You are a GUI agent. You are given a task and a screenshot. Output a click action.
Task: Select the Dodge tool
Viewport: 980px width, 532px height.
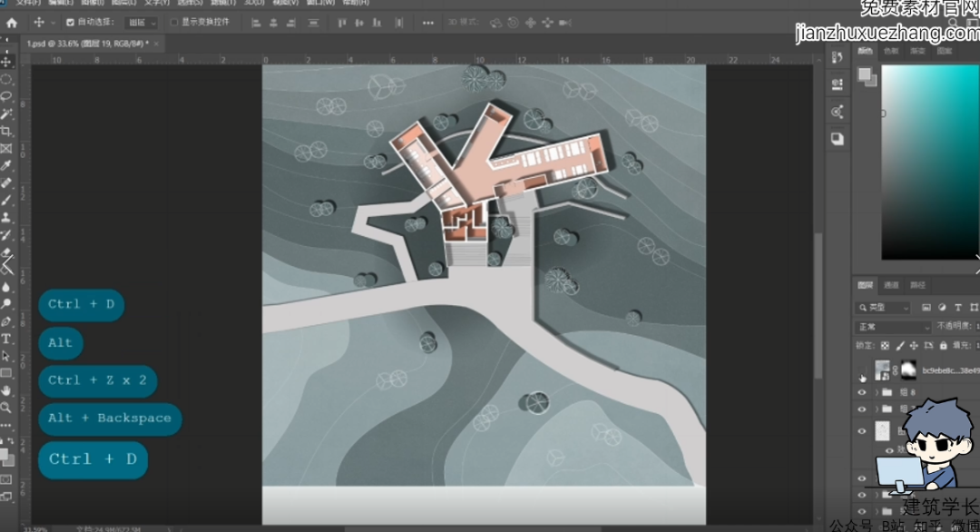pos(6,304)
